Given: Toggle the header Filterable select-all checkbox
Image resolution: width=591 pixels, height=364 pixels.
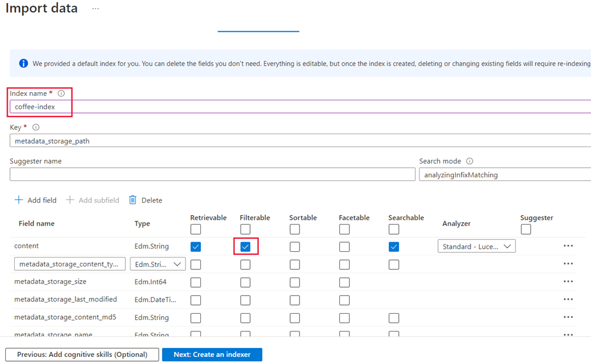Looking at the screenshot, I should coord(245,229).
